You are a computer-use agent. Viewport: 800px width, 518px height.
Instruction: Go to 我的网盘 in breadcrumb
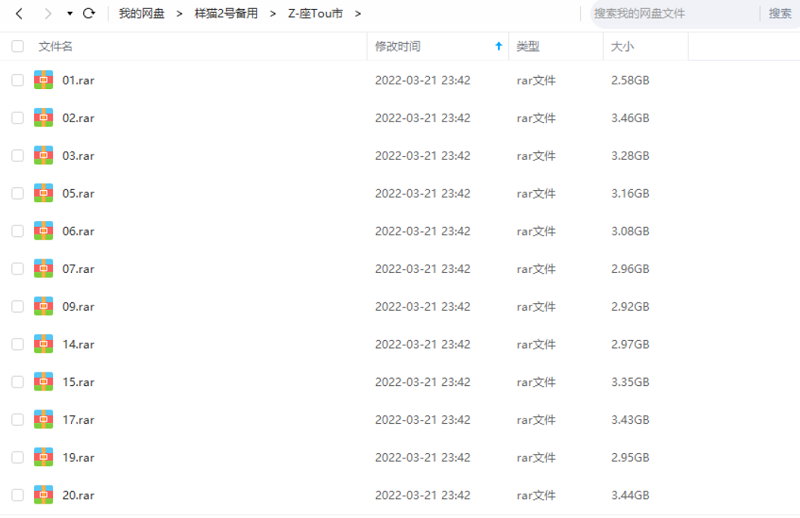(x=141, y=14)
